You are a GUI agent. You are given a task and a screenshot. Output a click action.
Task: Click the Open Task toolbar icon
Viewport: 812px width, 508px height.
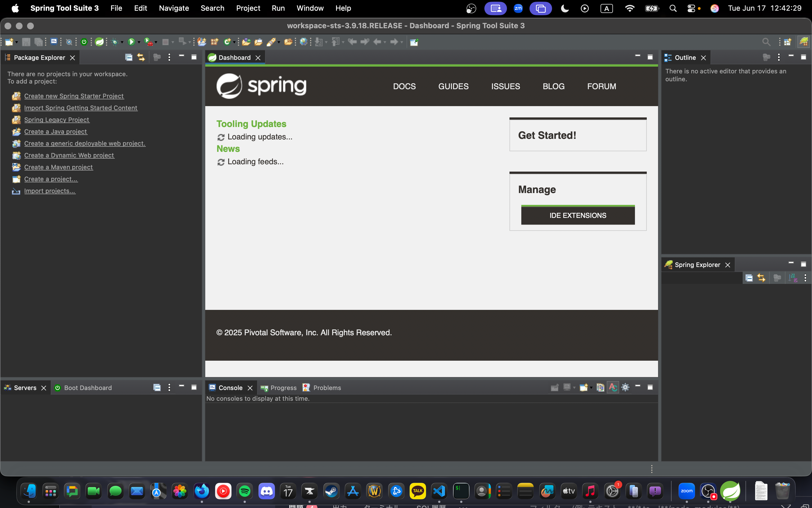[258, 42]
